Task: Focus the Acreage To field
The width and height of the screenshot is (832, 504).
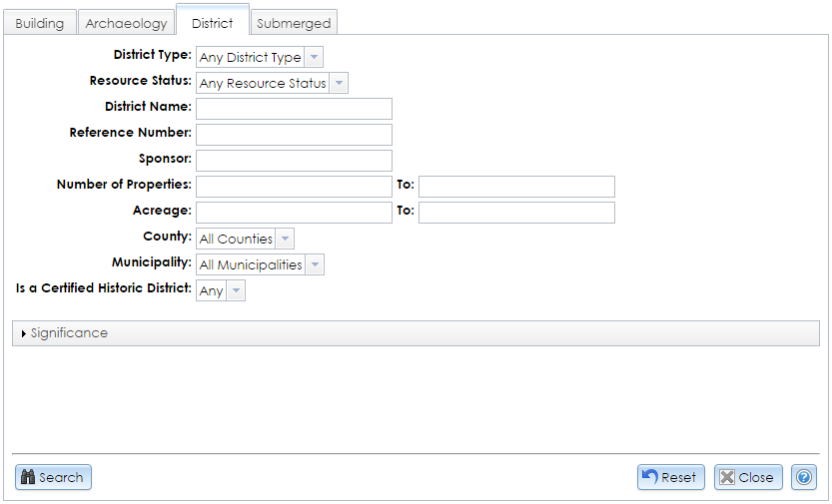Action: click(516, 213)
